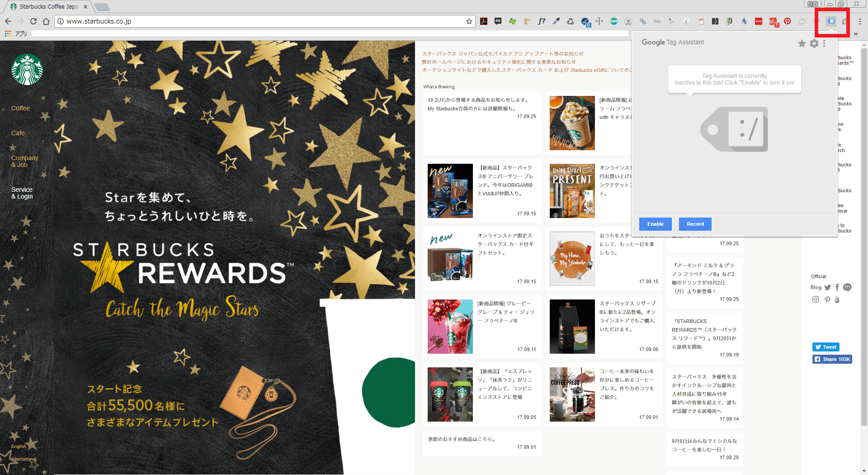Viewport: 868px width, 475px height.
Task: Open the security enhancement notice link
Action: click(499, 62)
